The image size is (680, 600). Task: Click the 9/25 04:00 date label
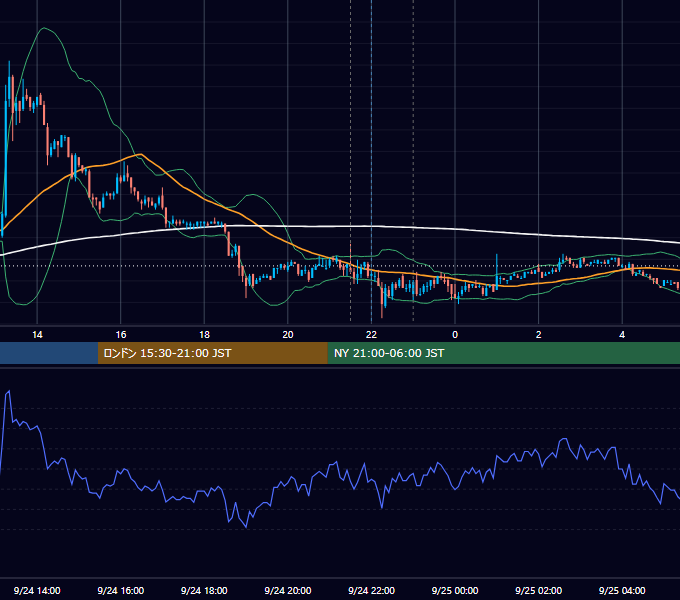[622, 590]
